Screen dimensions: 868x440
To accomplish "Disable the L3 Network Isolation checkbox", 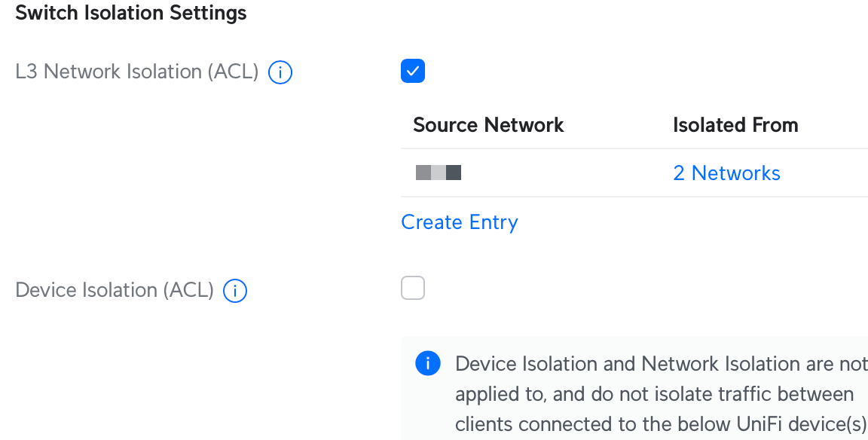I will point(413,71).
